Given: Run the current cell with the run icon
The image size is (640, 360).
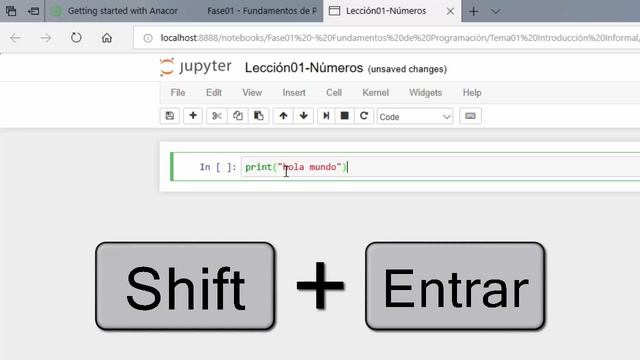Looking at the screenshot, I should (326, 116).
